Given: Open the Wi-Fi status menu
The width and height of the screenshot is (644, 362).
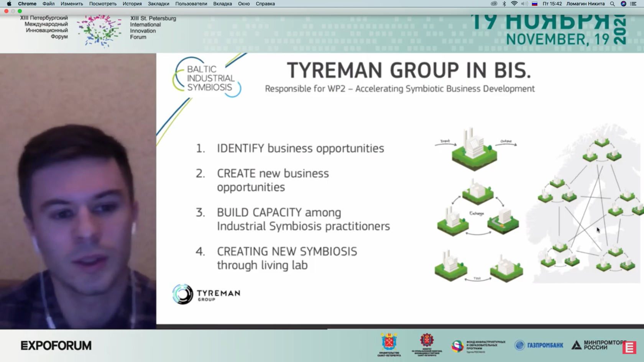Looking at the screenshot, I should pos(514,3).
